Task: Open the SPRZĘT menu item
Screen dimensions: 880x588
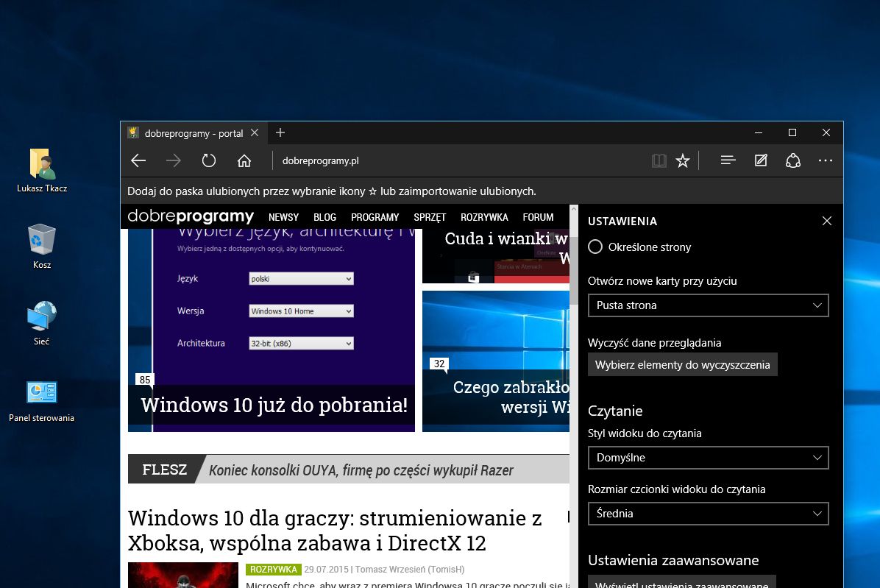Action: [x=430, y=217]
